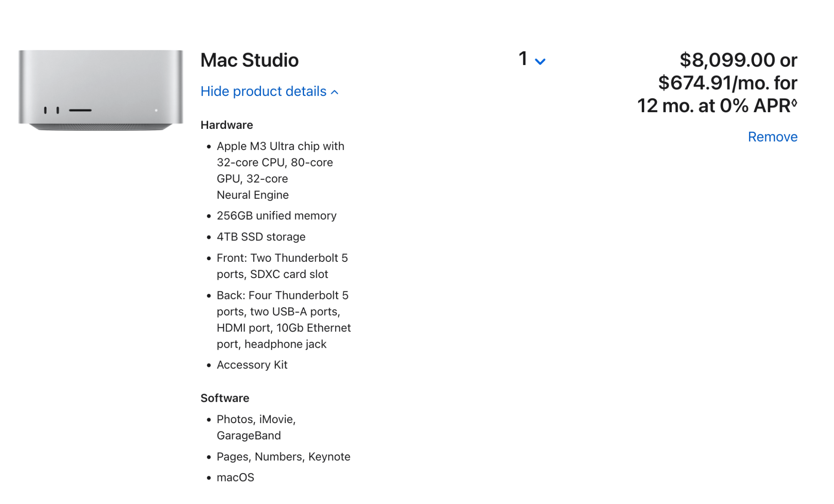Click the macOS software entry

click(x=236, y=477)
